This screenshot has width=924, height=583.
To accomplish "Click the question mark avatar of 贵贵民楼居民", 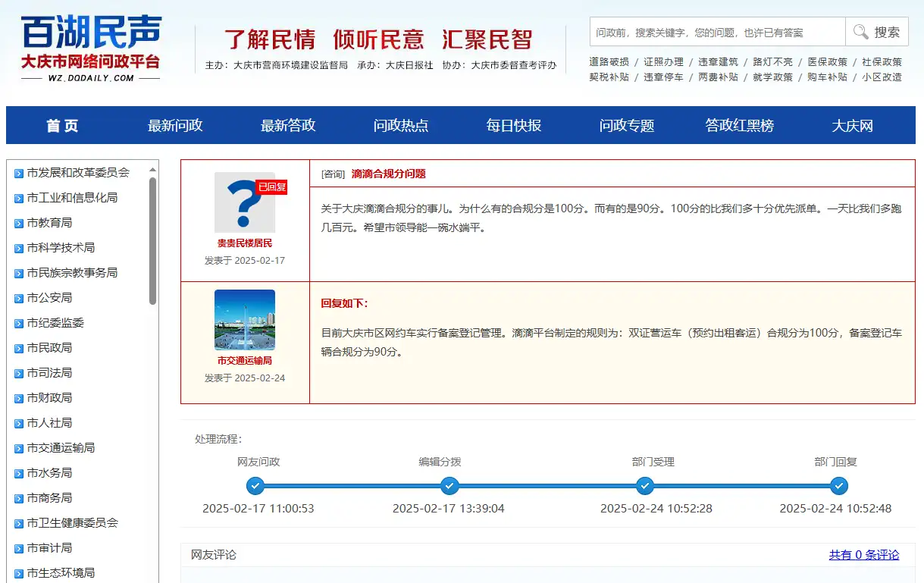I will click(x=244, y=203).
